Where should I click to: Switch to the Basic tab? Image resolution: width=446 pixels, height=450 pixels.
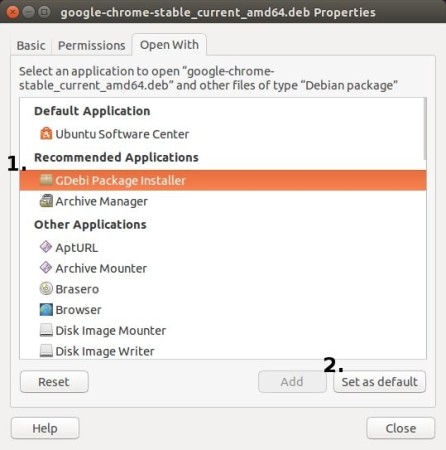click(31, 45)
